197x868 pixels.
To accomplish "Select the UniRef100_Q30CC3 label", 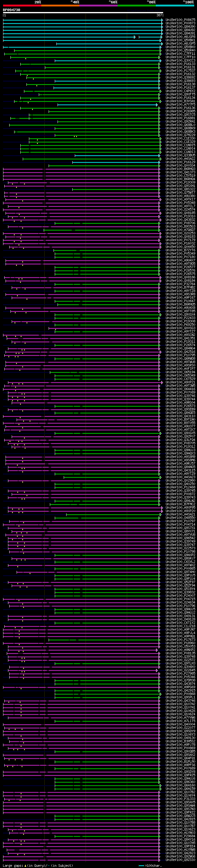I will (x=180, y=61).
